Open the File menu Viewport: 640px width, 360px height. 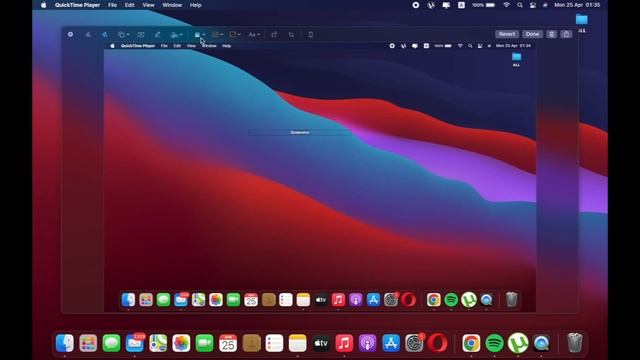(112, 5)
